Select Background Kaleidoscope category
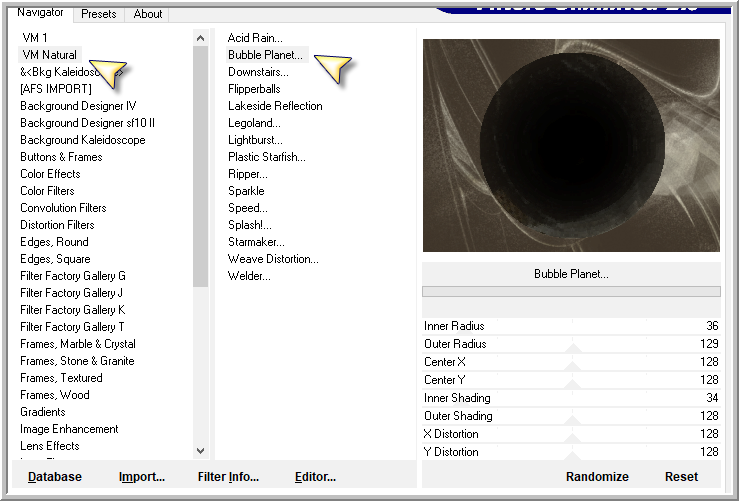Viewport: 739px width, 501px height. click(x=83, y=140)
